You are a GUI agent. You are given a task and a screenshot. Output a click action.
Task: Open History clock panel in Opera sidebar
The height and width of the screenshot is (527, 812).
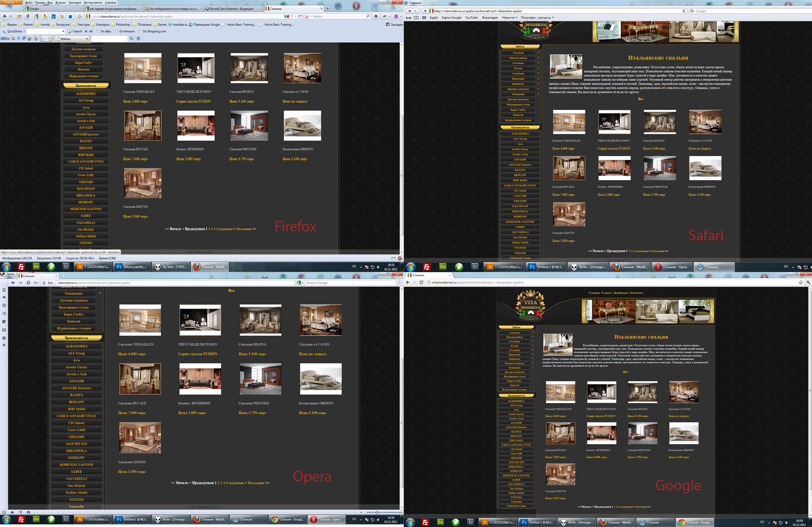tap(4, 338)
